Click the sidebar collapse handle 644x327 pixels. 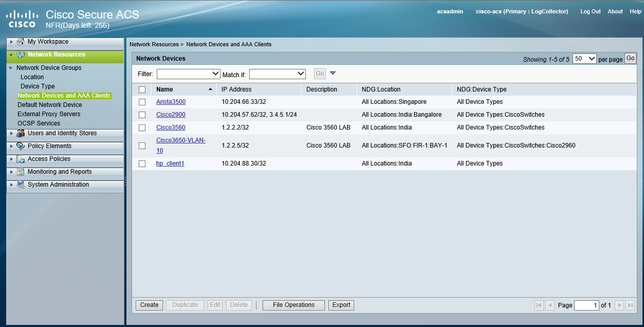pyautogui.click(x=125, y=181)
